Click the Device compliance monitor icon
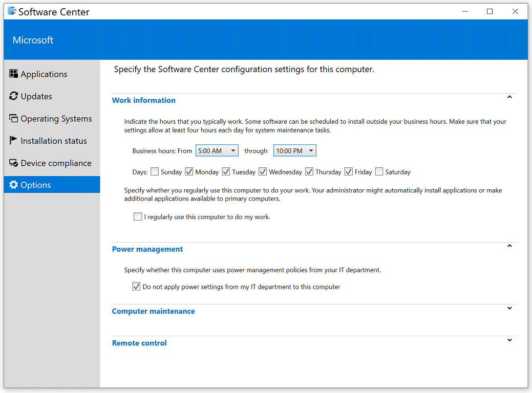The width and height of the screenshot is (532, 393). coord(13,163)
